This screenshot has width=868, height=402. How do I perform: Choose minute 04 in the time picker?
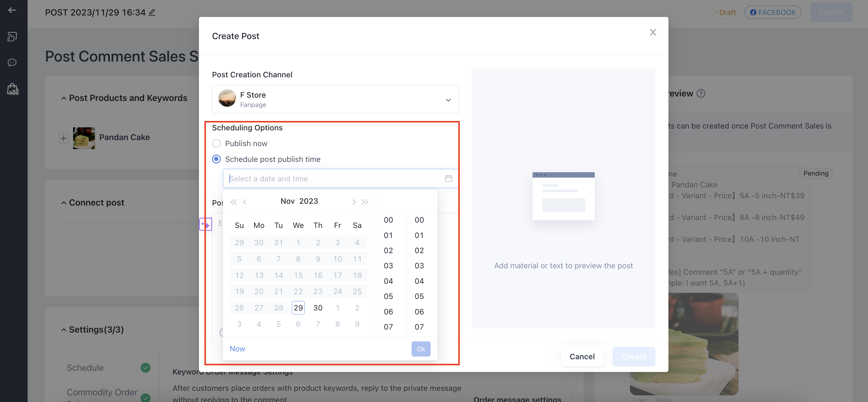pos(419,281)
